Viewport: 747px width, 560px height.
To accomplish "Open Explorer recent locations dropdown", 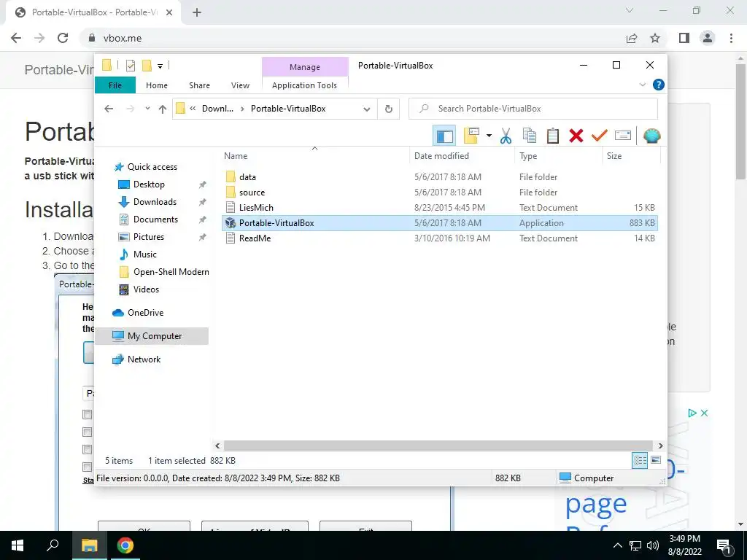I will (x=147, y=109).
